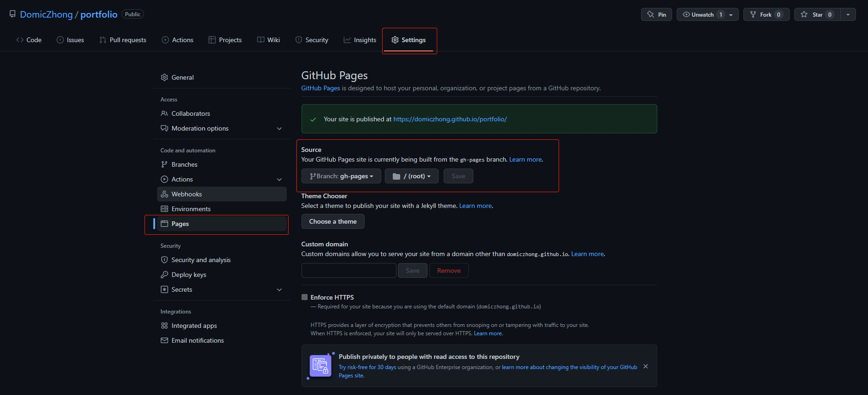Dismiss the Publish privately banner
The image size is (868, 395).
point(646,366)
